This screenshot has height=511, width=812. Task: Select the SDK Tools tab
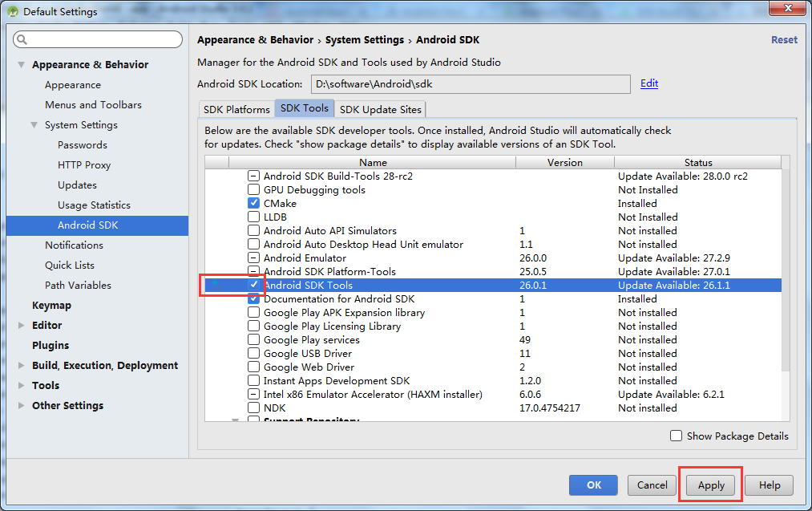click(305, 107)
